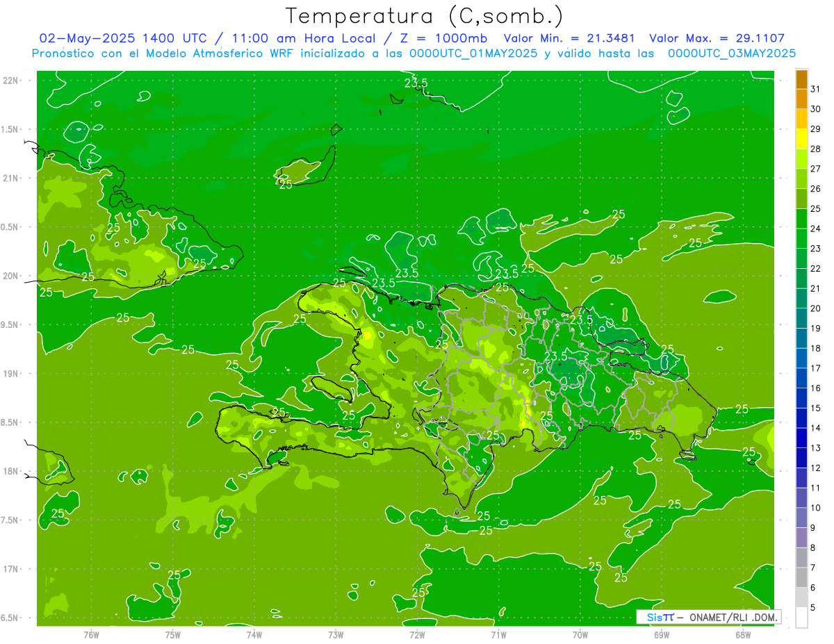This screenshot has height=644, width=834.
Task: Click the "Valor Min. = 21.3481" readout
Action: click(570, 39)
